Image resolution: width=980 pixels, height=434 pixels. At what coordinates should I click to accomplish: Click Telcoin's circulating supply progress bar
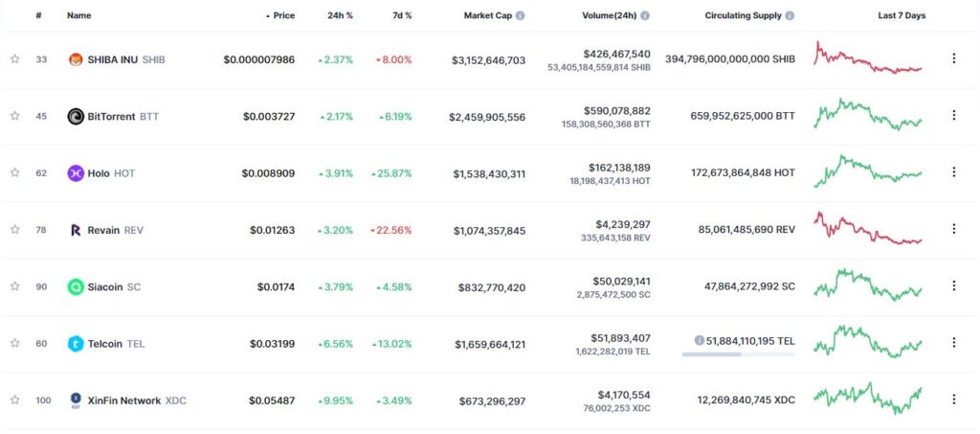pos(739,354)
